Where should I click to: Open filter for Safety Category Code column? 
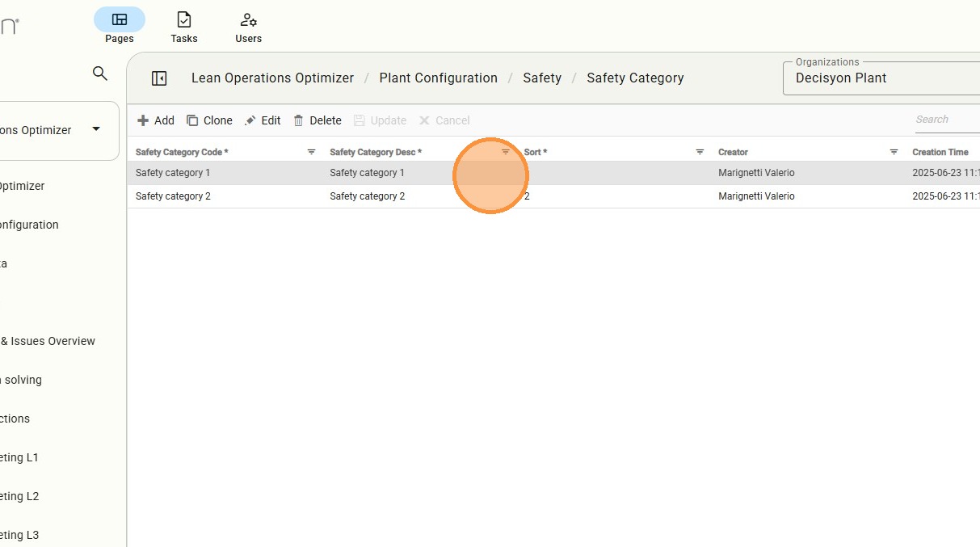tap(311, 152)
